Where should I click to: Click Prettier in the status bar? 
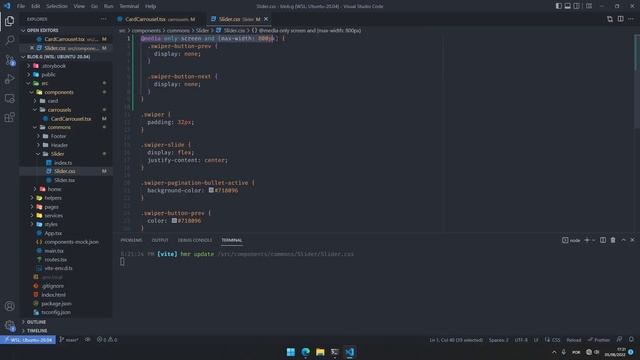coord(598,340)
